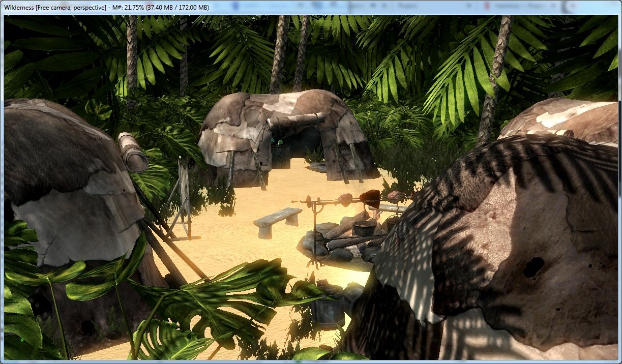Click the dark hole in right hut hide
Screen dimensions: 622x364
click(534, 267)
